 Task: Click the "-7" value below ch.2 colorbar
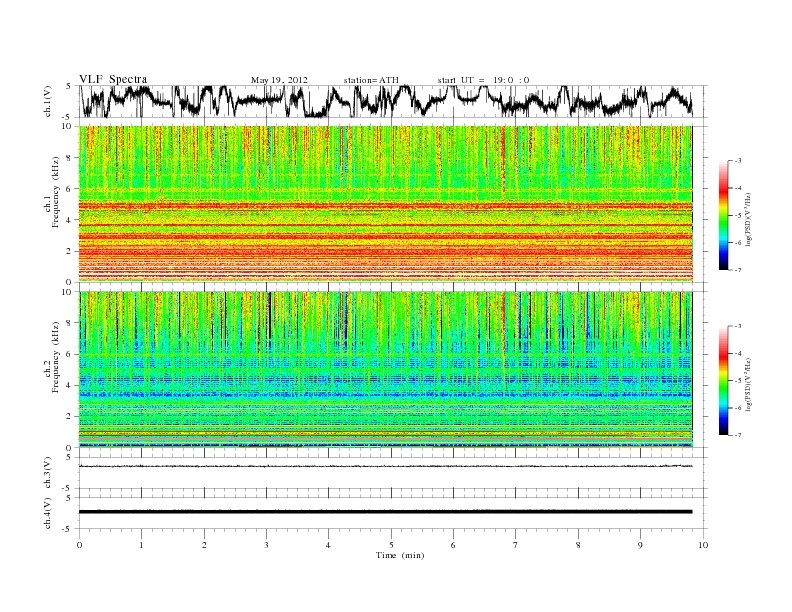click(x=737, y=435)
